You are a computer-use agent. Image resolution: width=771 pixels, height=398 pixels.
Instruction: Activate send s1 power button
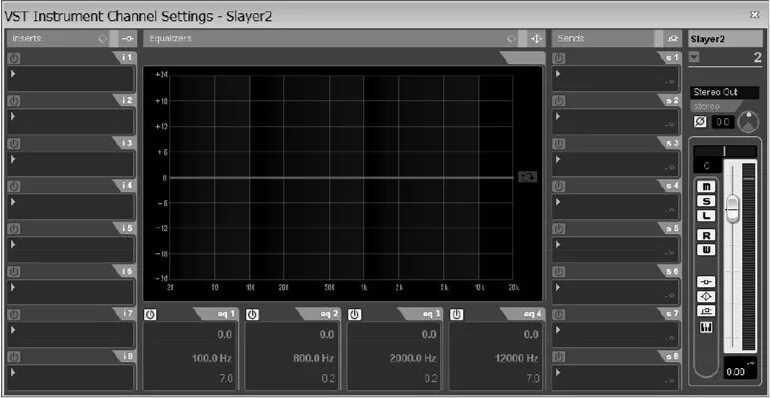point(559,58)
